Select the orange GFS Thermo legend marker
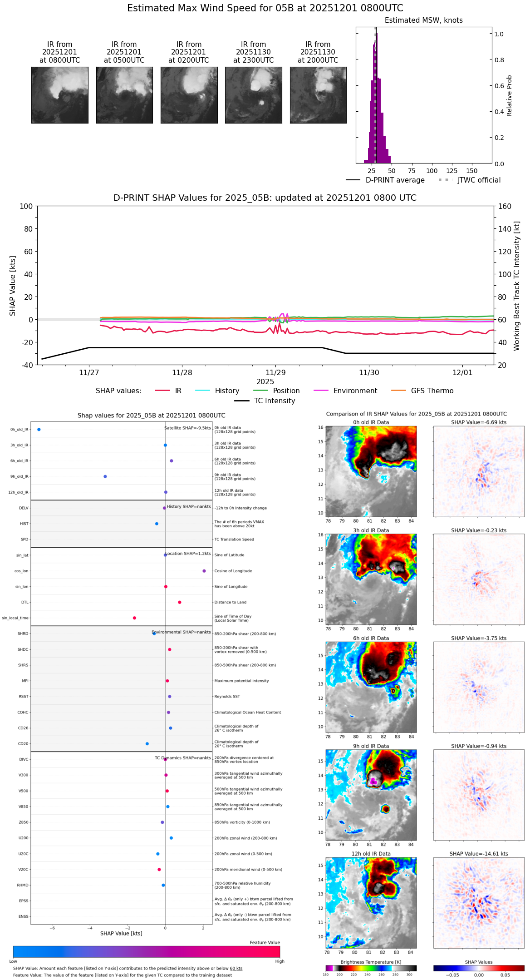The width and height of the screenshot is (530, 980). click(398, 391)
